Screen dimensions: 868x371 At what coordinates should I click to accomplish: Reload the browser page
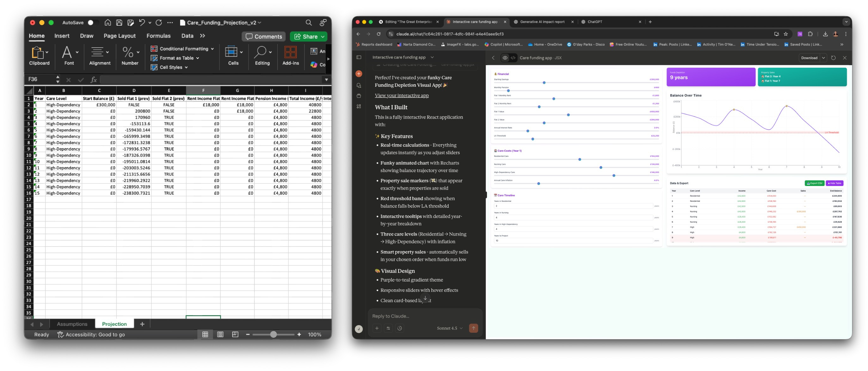(x=379, y=34)
